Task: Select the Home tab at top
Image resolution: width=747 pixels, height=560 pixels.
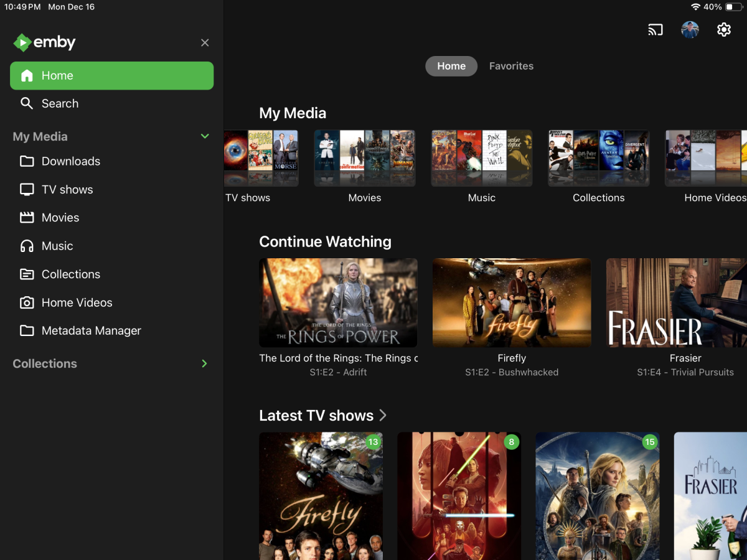Action: tap(451, 66)
